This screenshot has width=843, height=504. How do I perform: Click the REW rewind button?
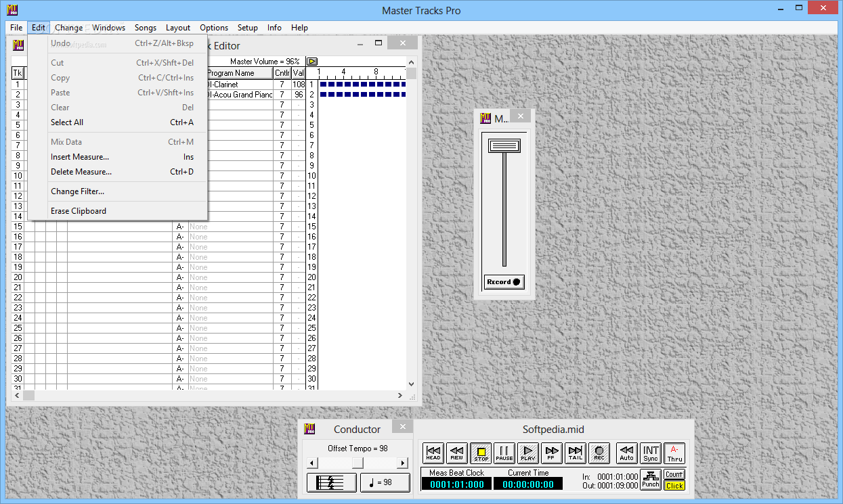(x=457, y=453)
